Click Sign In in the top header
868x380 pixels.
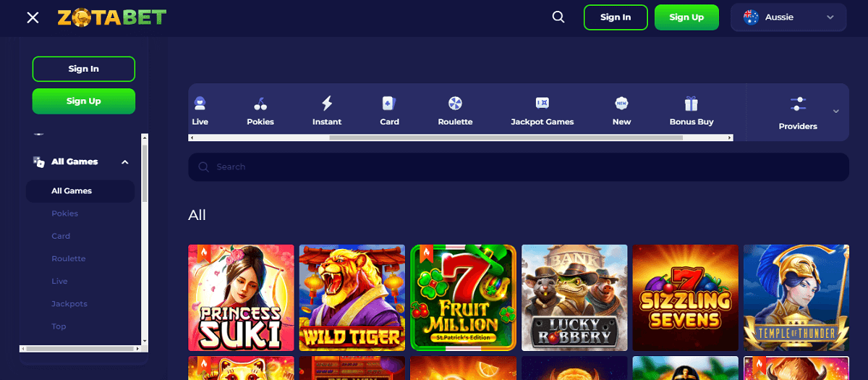pos(616,17)
